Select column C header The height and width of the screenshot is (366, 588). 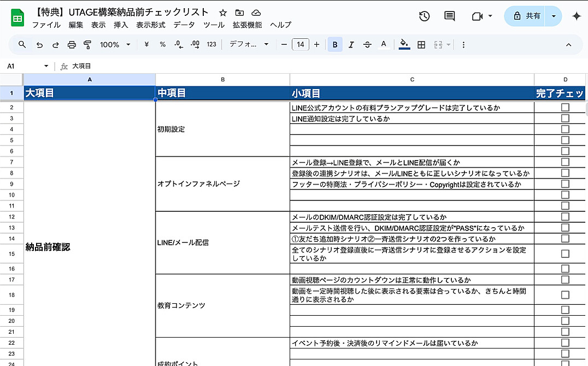coord(412,80)
